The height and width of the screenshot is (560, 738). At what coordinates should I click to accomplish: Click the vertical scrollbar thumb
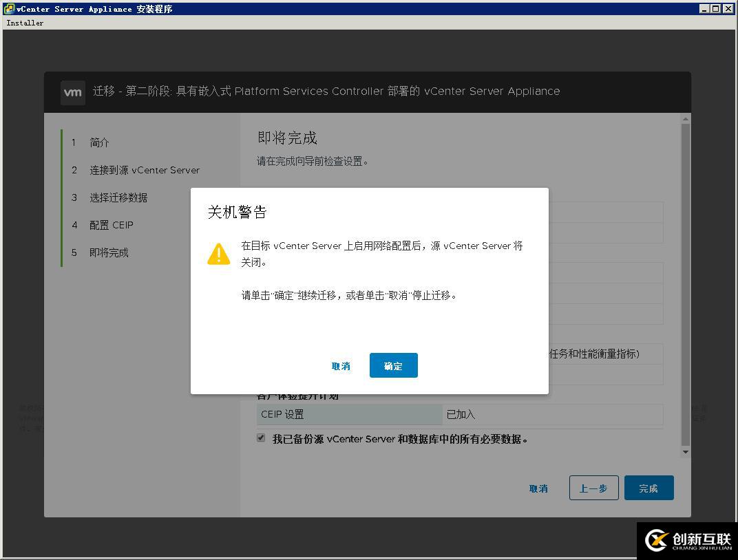click(x=686, y=284)
